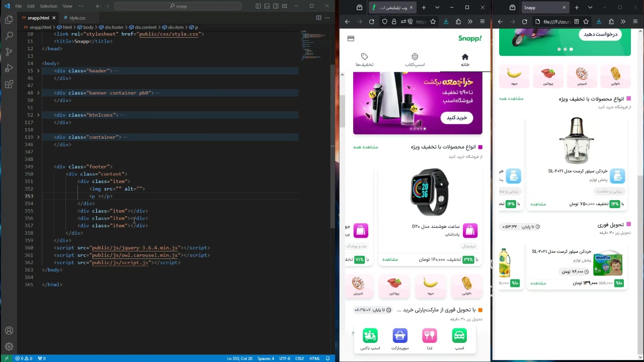The height and width of the screenshot is (362, 644).
Task: Click the خرید کنید banner button
Action: tap(457, 118)
